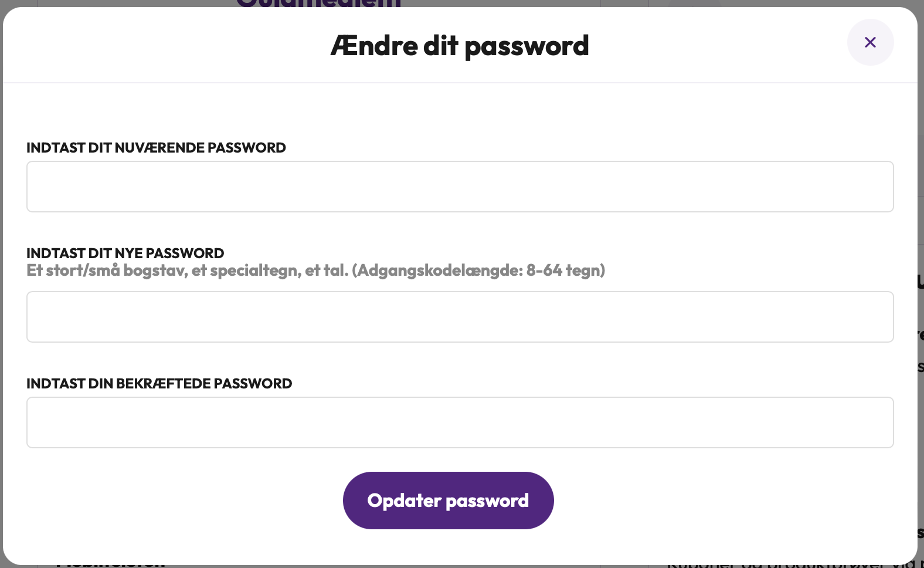Click the Adgangskodelængde 8-64 tegn note
Screen dimensions: 924x568
478,271
